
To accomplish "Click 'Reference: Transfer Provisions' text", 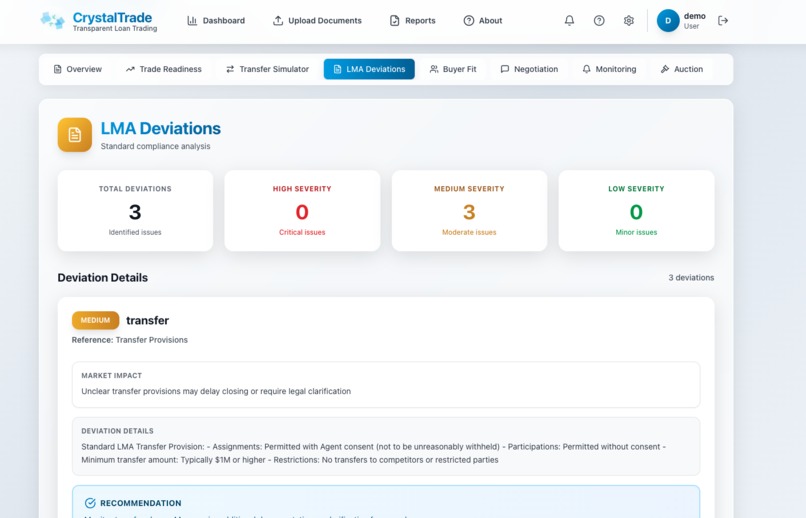I will [x=130, y=340].
